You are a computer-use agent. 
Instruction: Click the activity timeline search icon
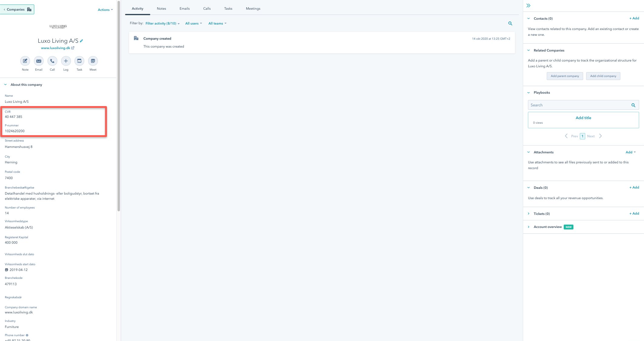510,23
